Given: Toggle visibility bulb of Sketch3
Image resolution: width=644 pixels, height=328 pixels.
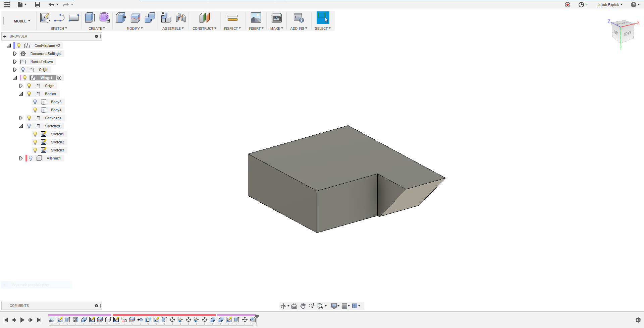Looking at the screenshot, I should (35, 150).
